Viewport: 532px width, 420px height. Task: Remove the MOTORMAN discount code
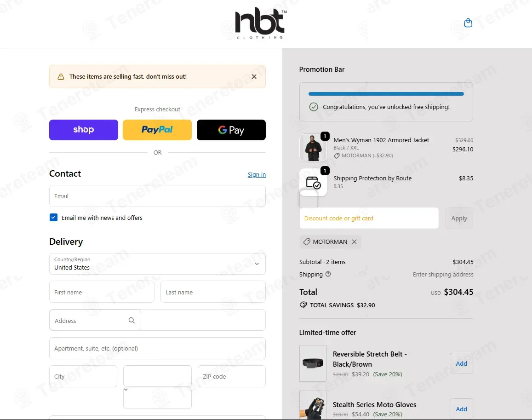[354, 242]
